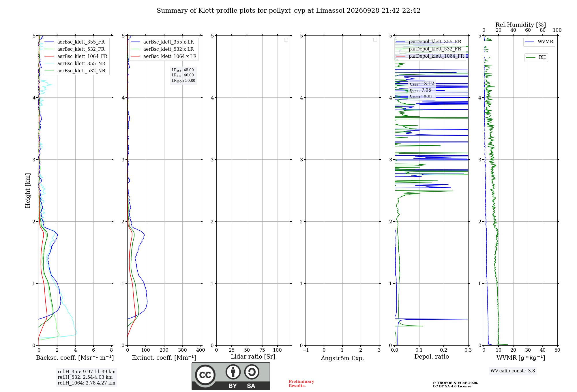Click the empty legend box in Lidar ratio plot
This screenshot has height=392, width=577.
coord(286,40)
